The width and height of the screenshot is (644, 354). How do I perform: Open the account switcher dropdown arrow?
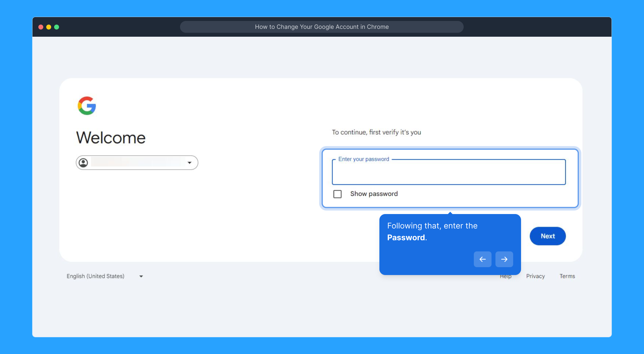click(190, 163)
